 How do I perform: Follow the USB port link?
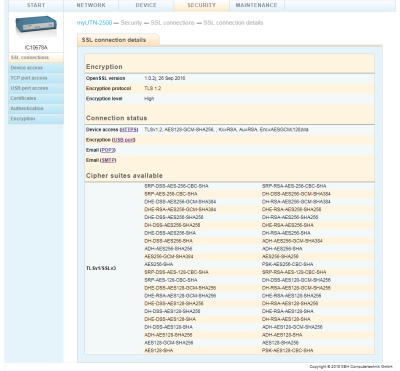click(x=124, y=140)
